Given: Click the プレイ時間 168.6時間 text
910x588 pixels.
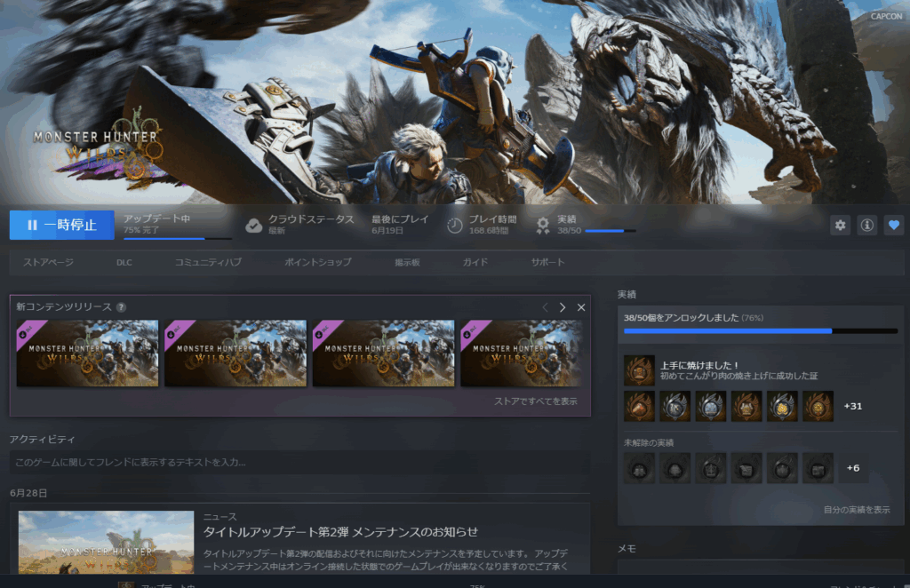Looking at the screenshot, I should coord(492,225).
